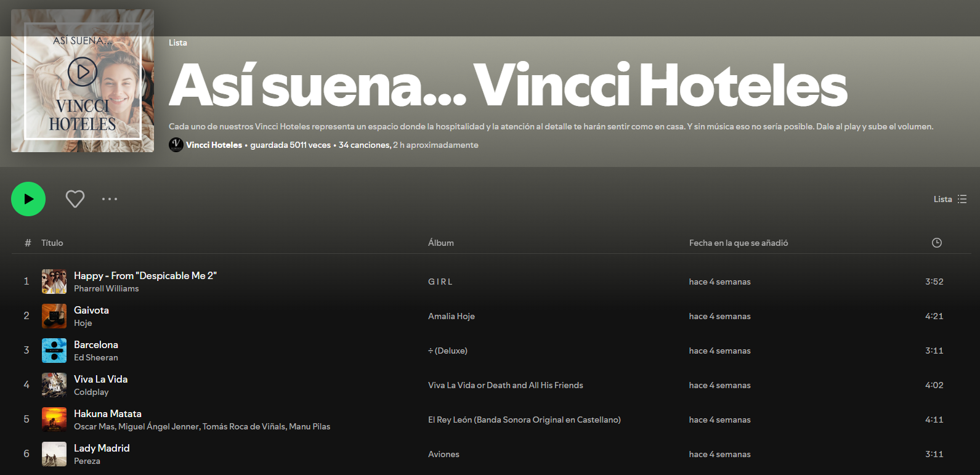Image resolution: width=980 pixels, height=475 pixels.
Task: Click the playlist description text
Action: point(551,126)
